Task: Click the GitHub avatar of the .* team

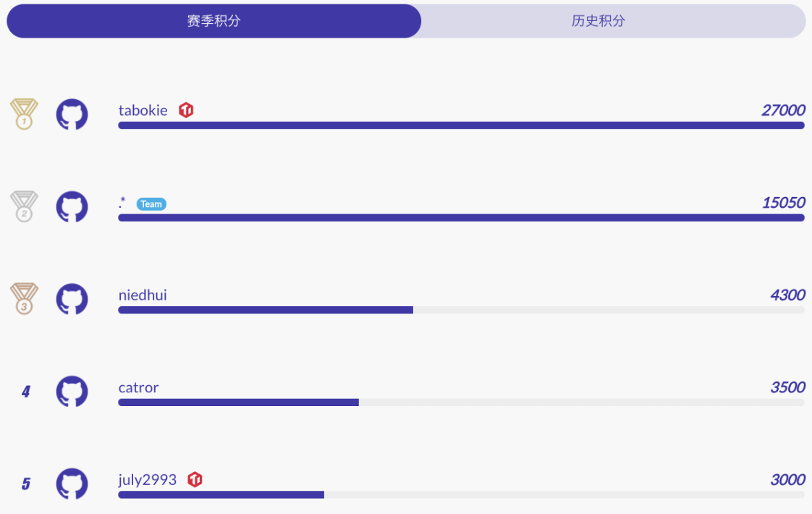Action: [x=72, y=206]
